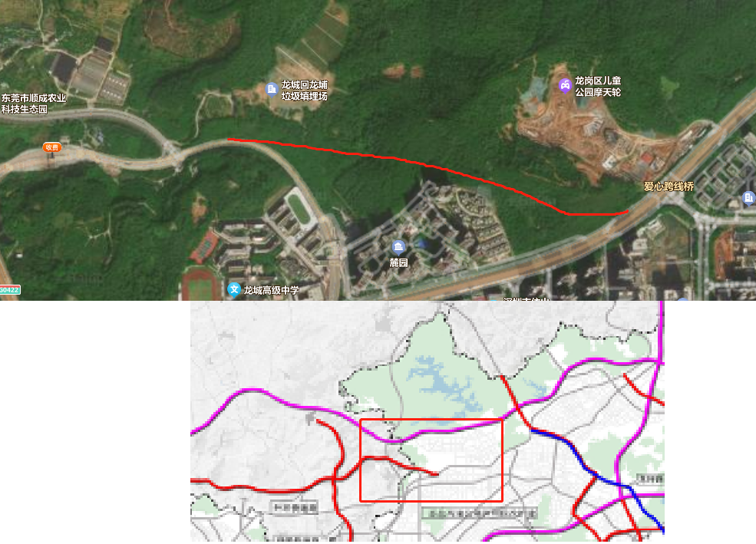This screenshot has width=756, height=544.
Task: Select the orange 收费 toll station badge
Action: pos(52,147)
